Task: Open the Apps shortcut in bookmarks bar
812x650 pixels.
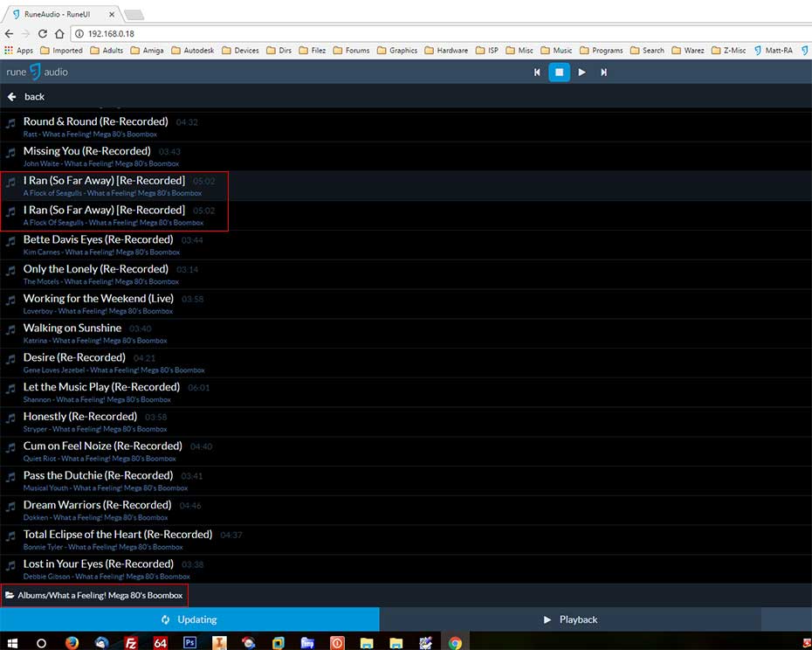Action: click(x=18, y=51)
